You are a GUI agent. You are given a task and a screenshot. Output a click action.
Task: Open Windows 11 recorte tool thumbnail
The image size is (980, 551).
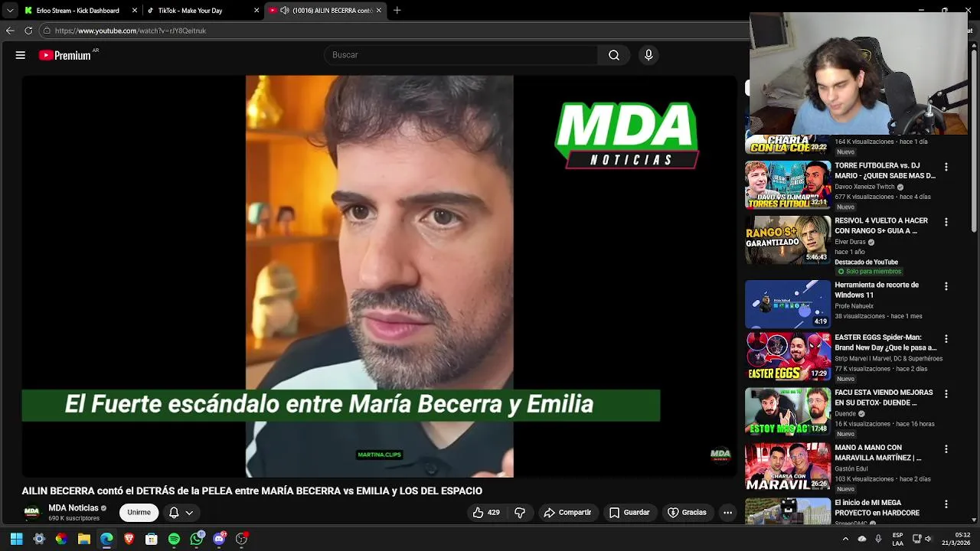(x=788, y=304)
